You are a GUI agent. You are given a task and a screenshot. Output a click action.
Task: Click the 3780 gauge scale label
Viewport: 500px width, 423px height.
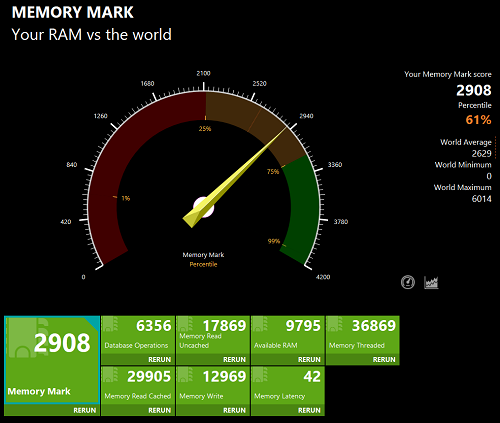[341, 222]
